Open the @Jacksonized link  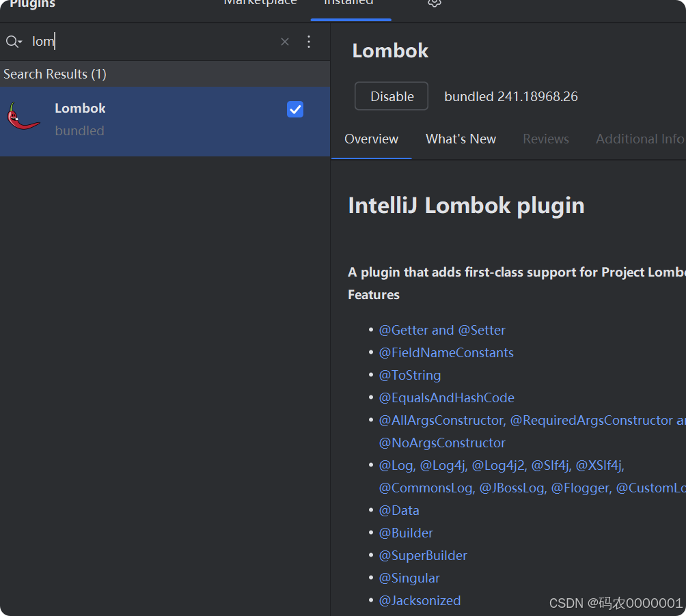420,601
